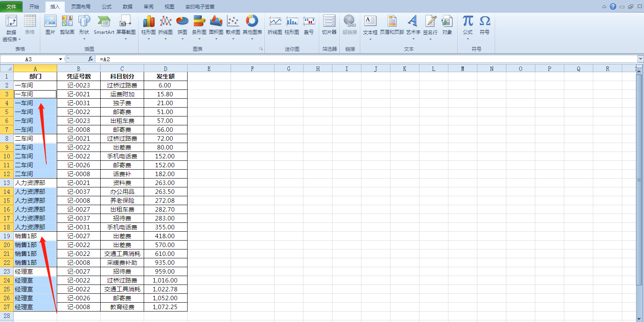This screenshot has height=322, width=644.
Task: Click the vertical scrollbar thumb
Action: pos(639,179)
